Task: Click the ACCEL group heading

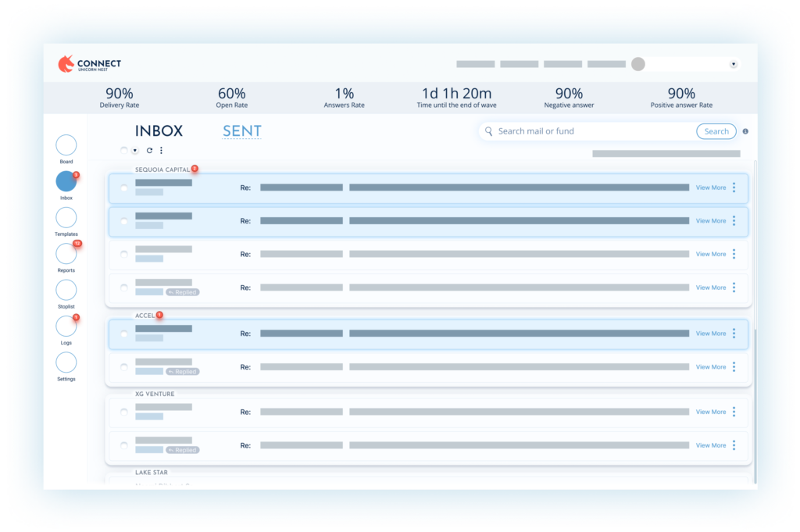Action: (145, 316)
